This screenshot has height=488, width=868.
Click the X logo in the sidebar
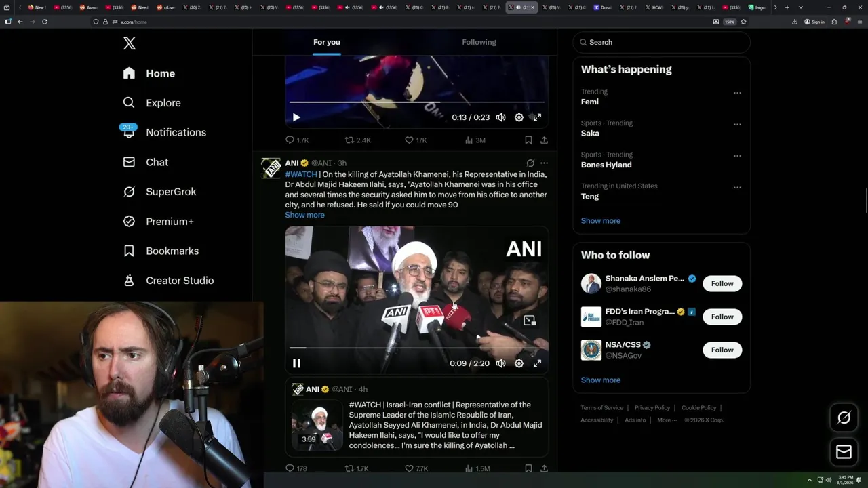(130, 43)
